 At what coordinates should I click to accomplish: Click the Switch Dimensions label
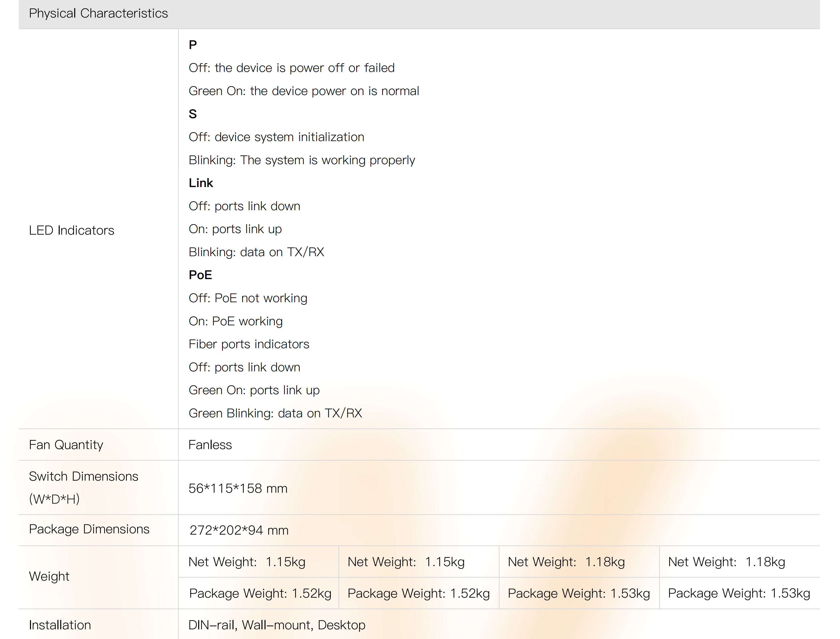tap(83, 477)
